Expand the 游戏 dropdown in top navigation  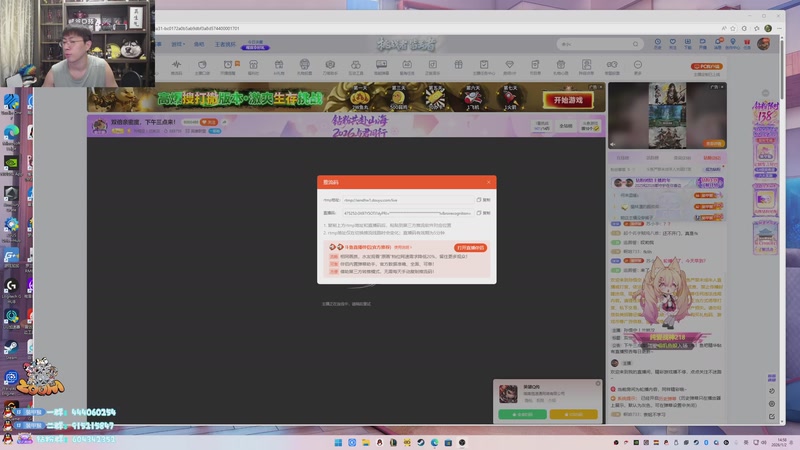178,44
